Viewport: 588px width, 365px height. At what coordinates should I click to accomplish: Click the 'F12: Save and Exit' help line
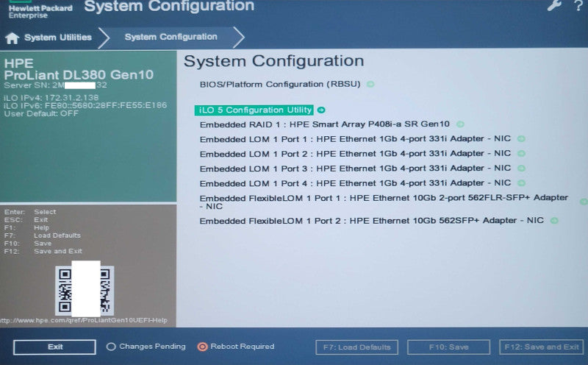pyautogui.click(x=43, y=251)
